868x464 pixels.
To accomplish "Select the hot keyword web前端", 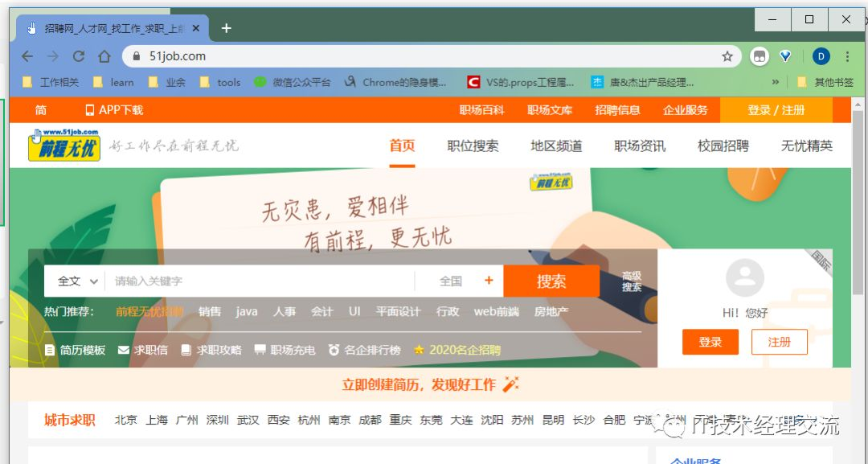I will pos(497,312).
